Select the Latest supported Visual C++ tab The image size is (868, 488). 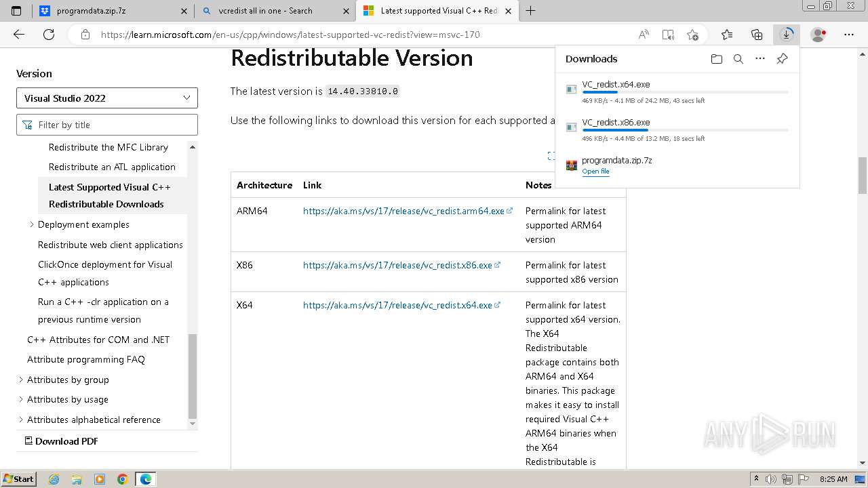coord(437,11)
